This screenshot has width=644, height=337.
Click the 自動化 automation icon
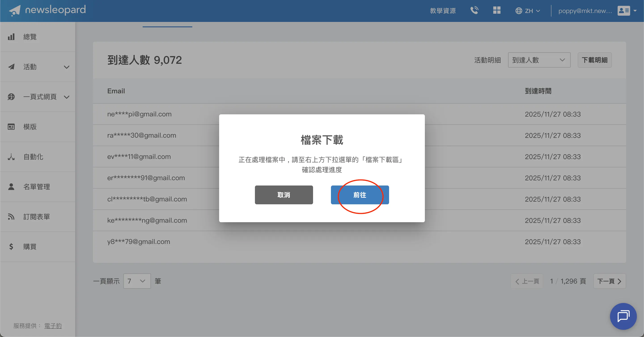click(11, 157)
